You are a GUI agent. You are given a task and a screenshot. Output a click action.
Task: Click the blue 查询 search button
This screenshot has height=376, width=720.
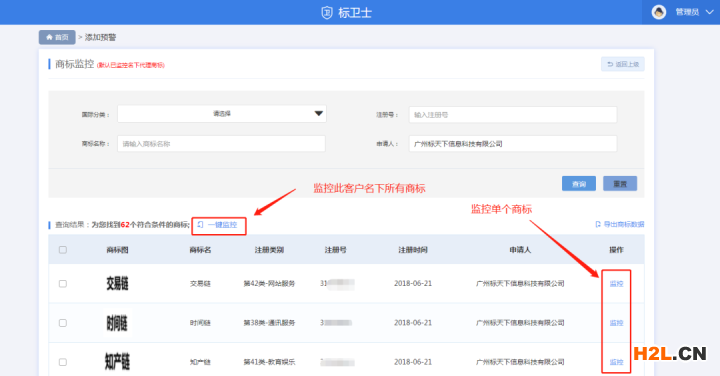(579, 184)
